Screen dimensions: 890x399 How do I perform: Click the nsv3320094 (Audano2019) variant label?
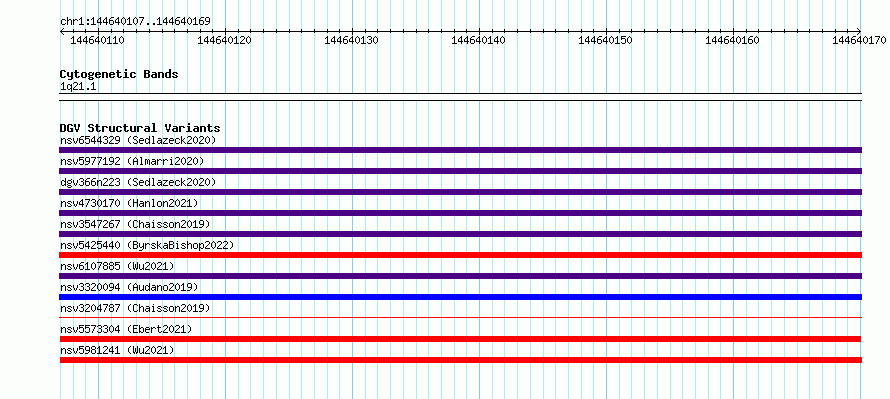pos(129,287)
